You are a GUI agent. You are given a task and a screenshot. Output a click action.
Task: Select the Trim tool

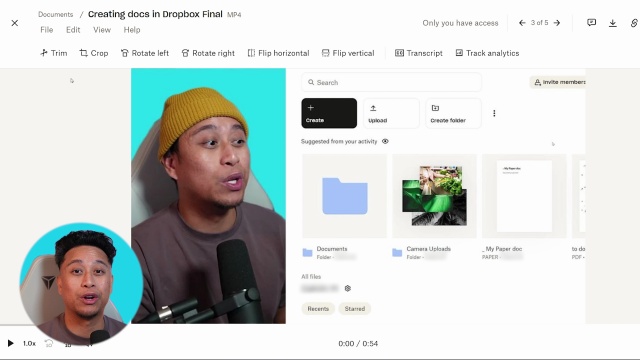pyautogui.click(x=53, y=53)
